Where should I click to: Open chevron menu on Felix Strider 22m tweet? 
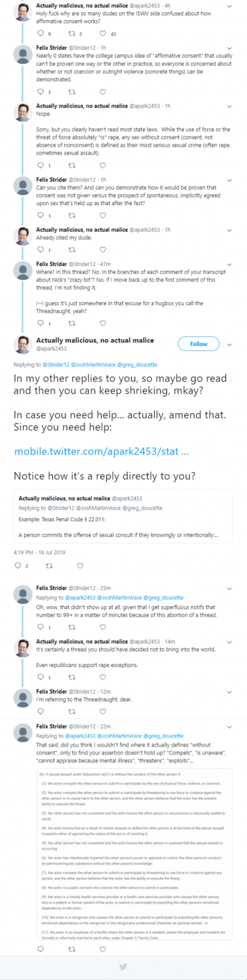[x=229, y=727]
